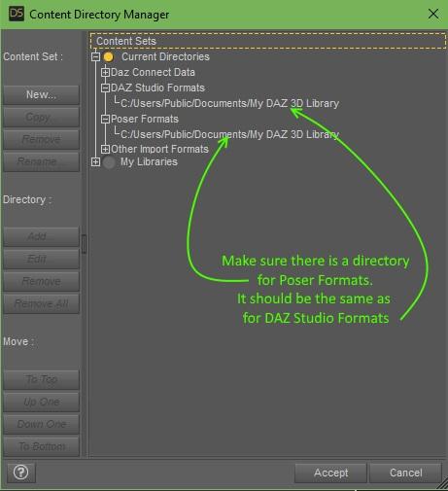Click the Remove directory button

click(x=41, y=281)
